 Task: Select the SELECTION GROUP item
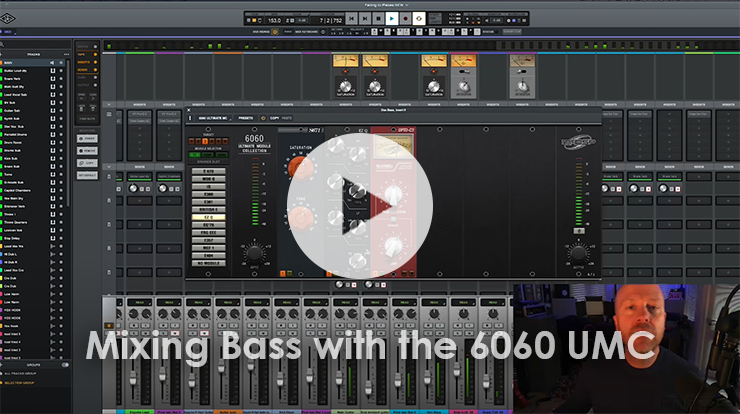(19, 383)
